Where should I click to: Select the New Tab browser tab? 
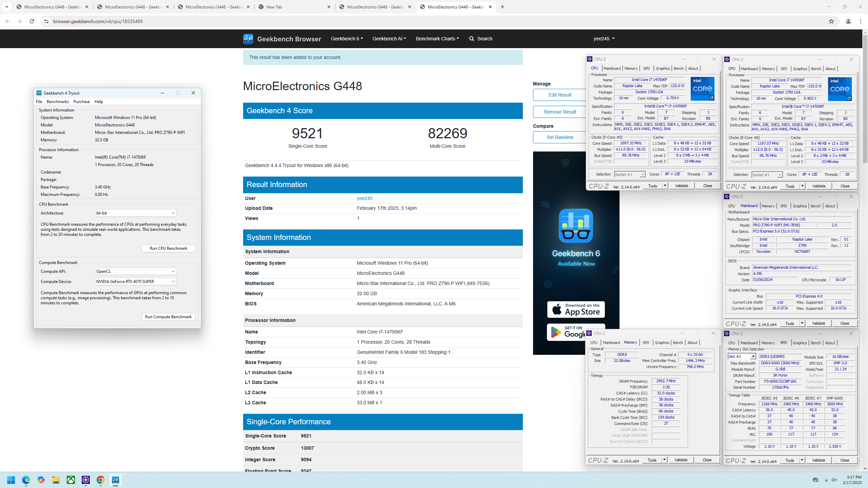[294, 7]
